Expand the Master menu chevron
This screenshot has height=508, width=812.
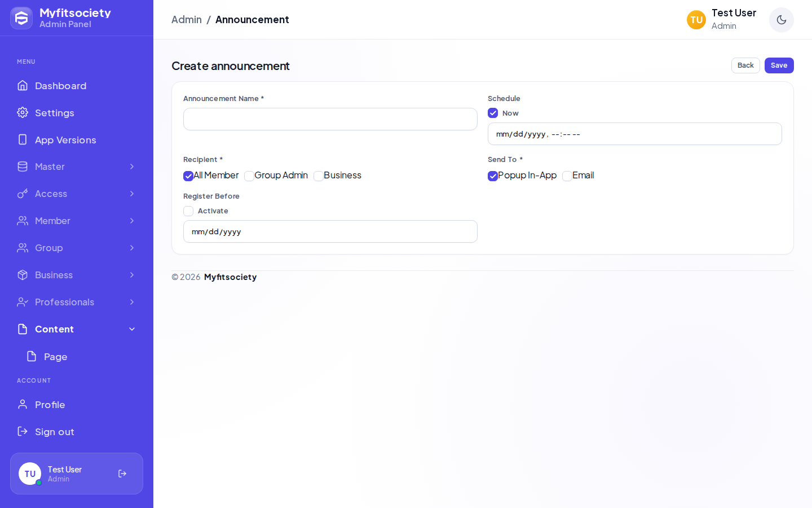click(132, 167)
